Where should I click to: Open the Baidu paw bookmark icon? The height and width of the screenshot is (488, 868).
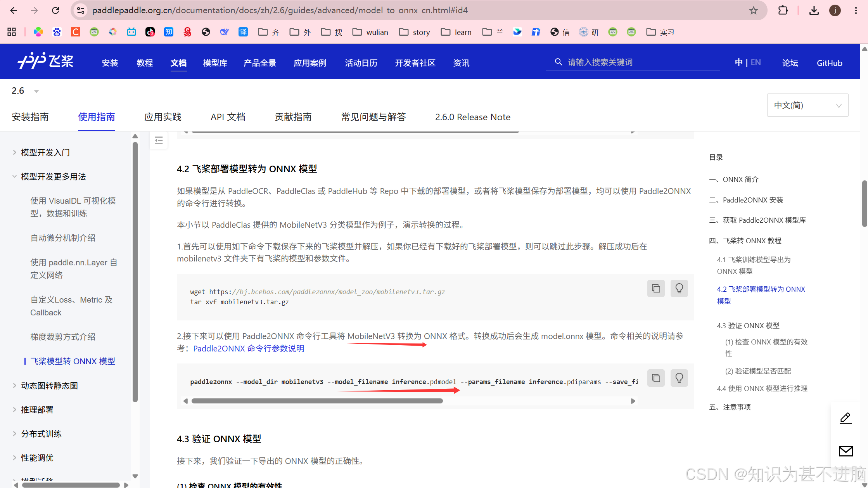[x=57, y=32]
